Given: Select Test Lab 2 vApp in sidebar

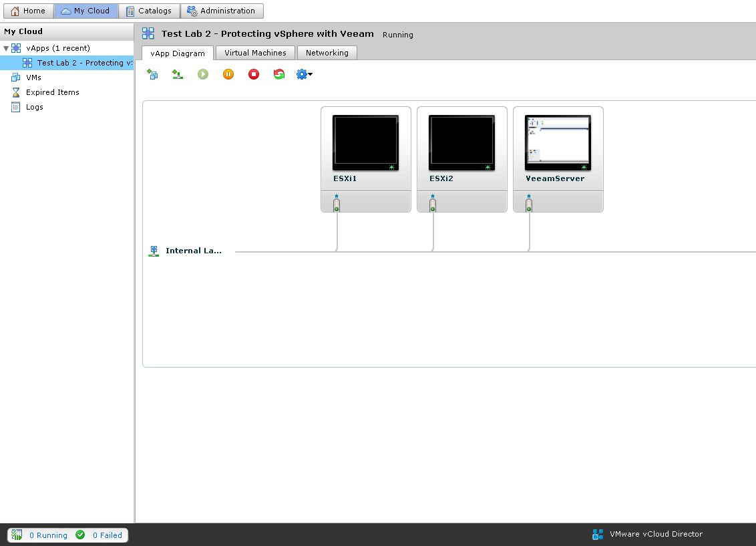Looking at the screenshot, I should point(67,63).
